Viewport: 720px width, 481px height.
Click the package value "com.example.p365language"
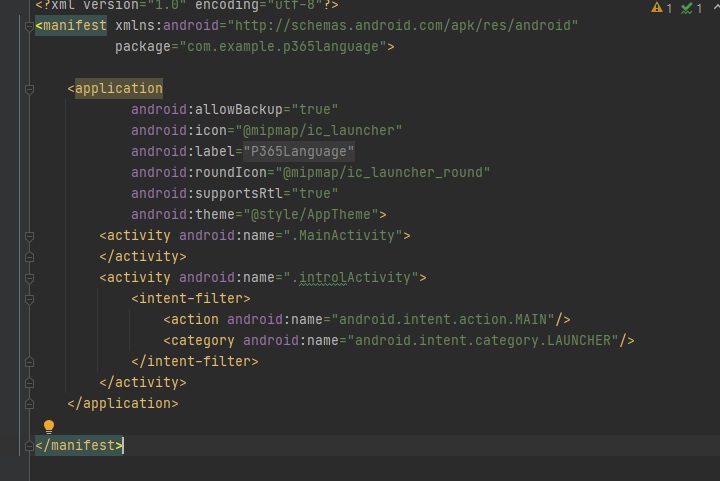click(x=282, y=46)
